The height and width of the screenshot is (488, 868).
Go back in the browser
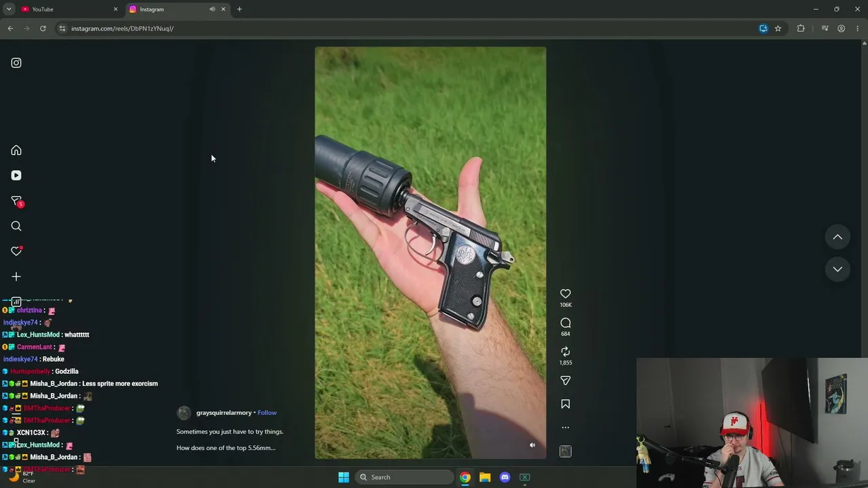tap(10, 28)
